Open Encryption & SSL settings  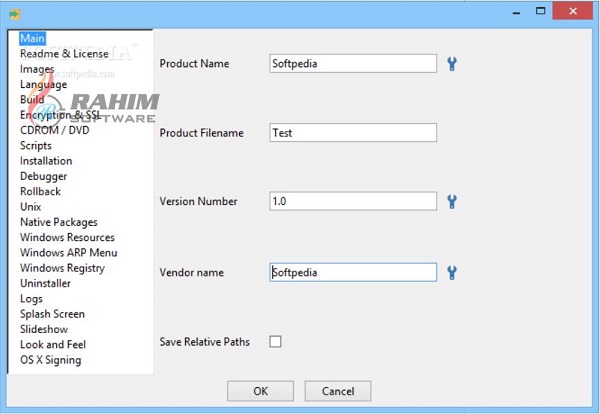pos(60,115)
